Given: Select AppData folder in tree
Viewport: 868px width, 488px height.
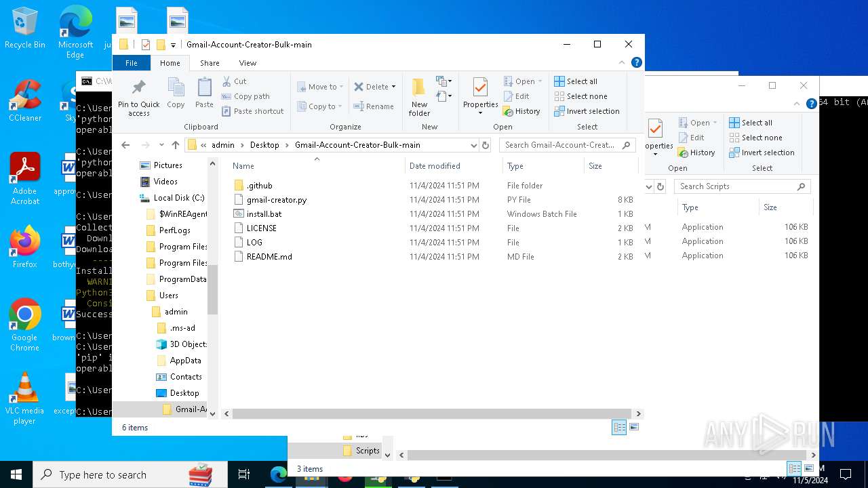Looking at the screenshot, I should point(185,361).
